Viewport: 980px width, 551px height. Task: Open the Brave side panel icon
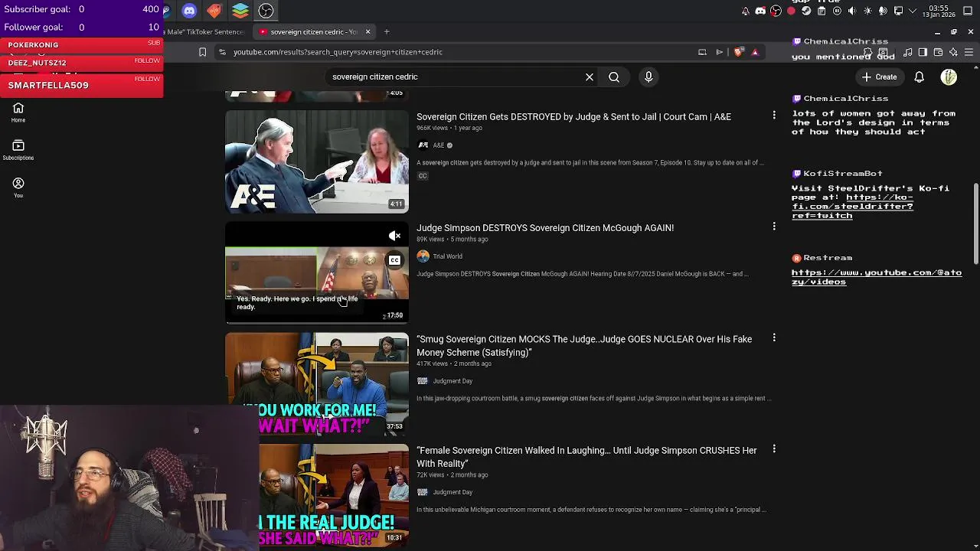coord(923,52)
